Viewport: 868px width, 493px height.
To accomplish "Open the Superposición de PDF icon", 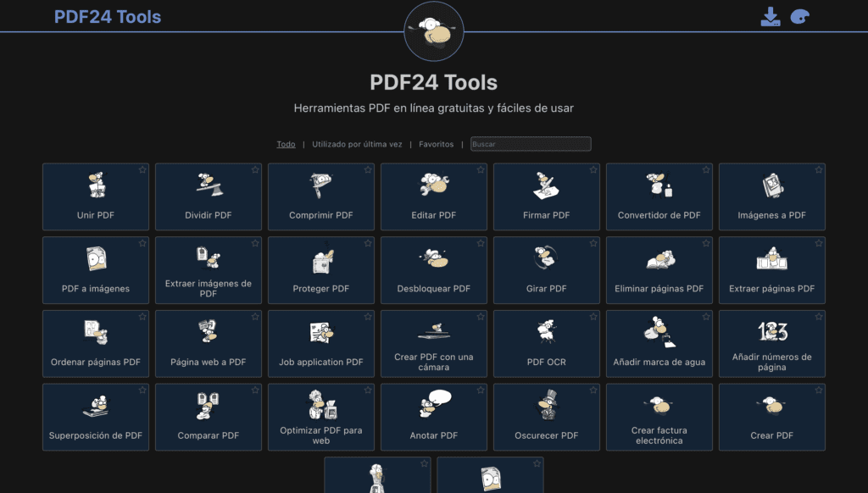I will tap(97, 406).
